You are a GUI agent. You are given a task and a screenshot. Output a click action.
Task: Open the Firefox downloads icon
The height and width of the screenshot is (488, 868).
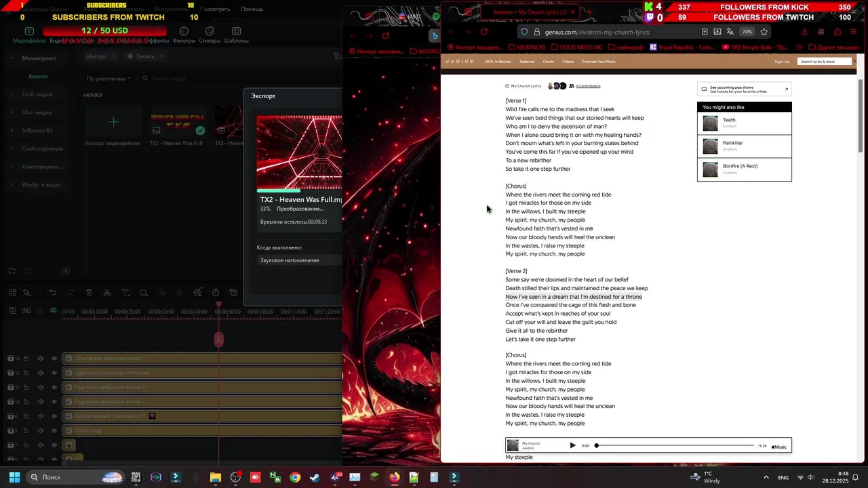point(804,32)
